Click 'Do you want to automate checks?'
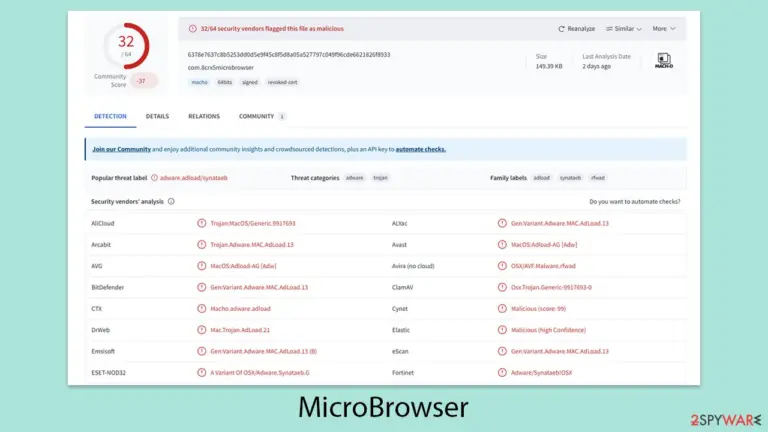 pyautogui.click(x=634, y=202)
